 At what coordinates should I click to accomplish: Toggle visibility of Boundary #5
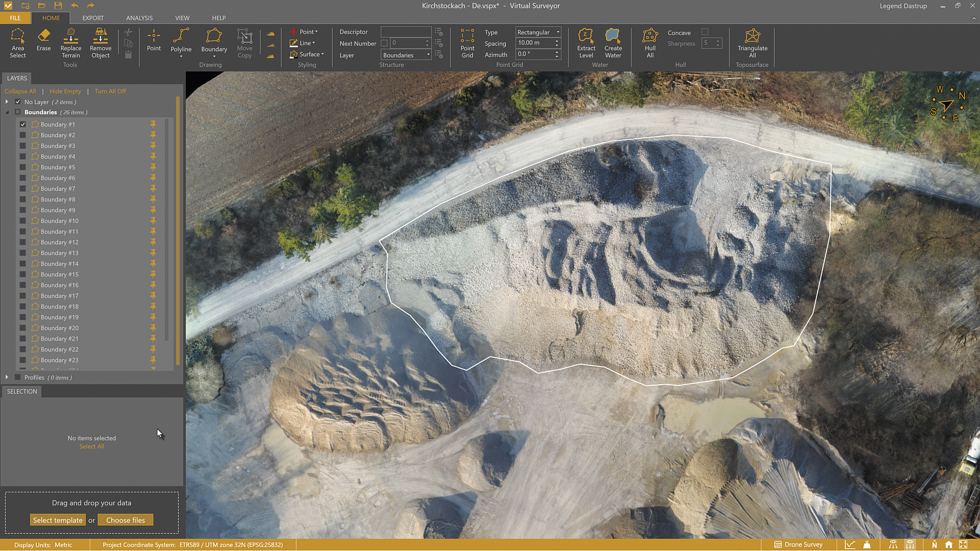[22, 167]
